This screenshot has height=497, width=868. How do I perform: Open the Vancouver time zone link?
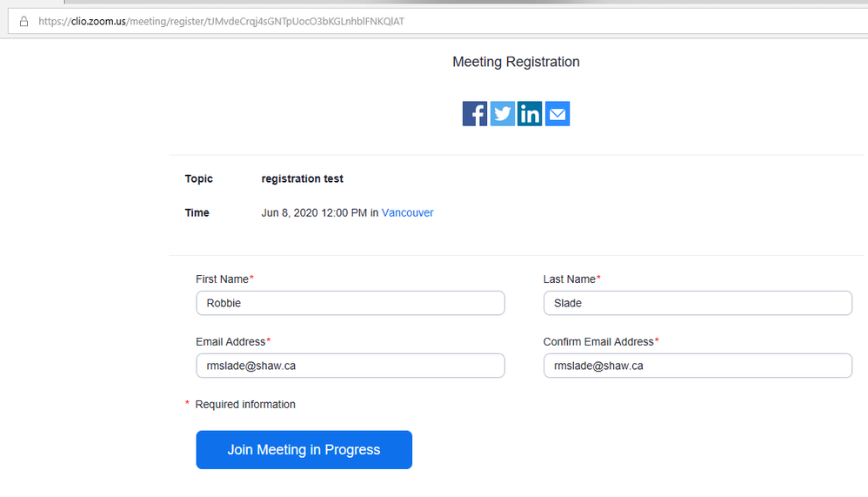point(407,213)
